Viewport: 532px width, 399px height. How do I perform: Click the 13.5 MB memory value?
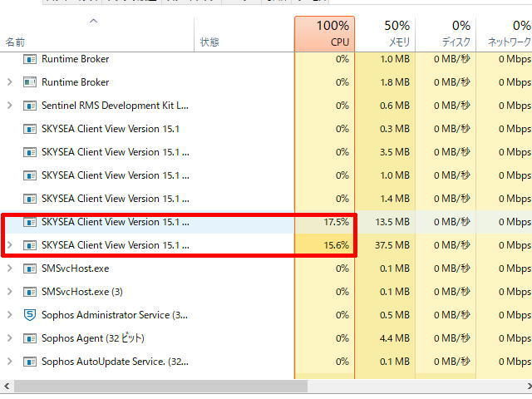click(x=392, y=222)
